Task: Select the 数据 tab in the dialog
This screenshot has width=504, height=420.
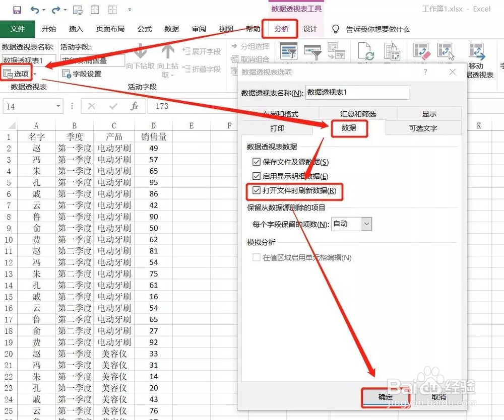Action: coord(349,128)
